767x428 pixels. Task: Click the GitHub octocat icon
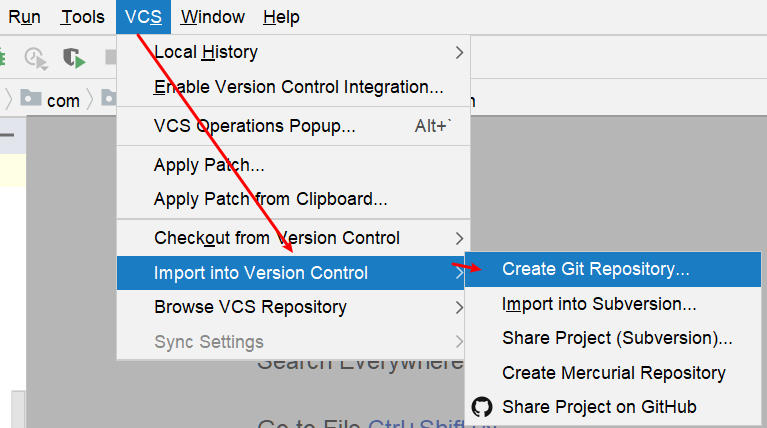point(482,407)
